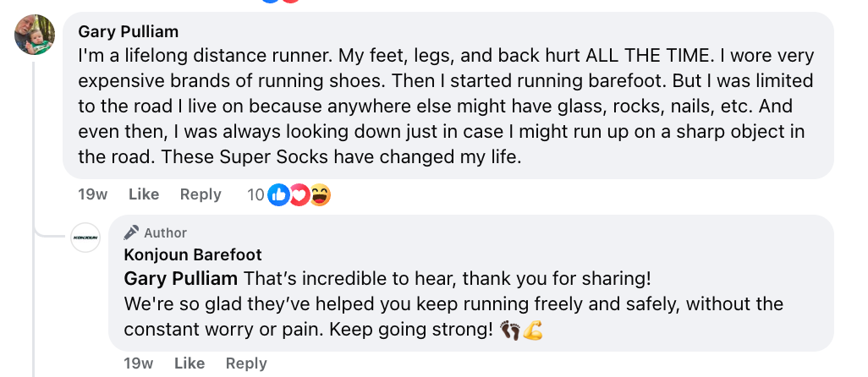The width and height of the screenshot is (868, 377).
Task: Click the Gary Pulliam mention in the reply
Action: (x=181, y=278)
